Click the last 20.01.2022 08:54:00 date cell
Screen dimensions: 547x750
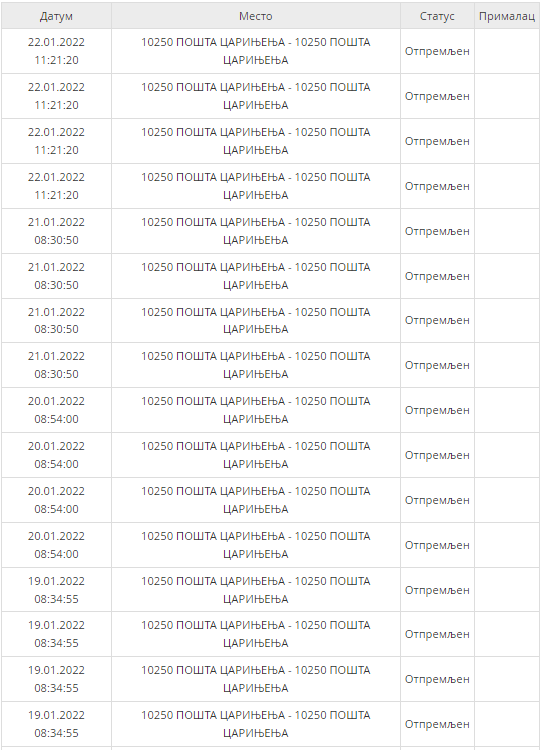pyautogui.click(x=56, y=545)
